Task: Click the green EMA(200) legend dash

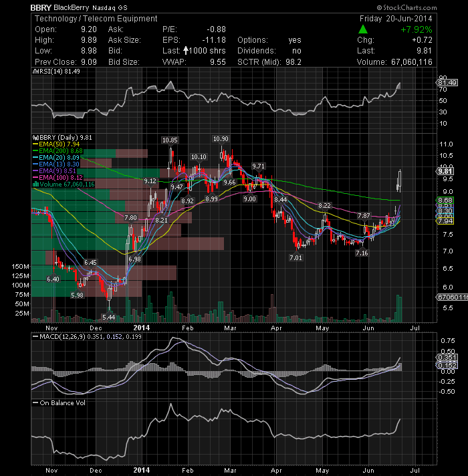Action: (x=35, y=151)
